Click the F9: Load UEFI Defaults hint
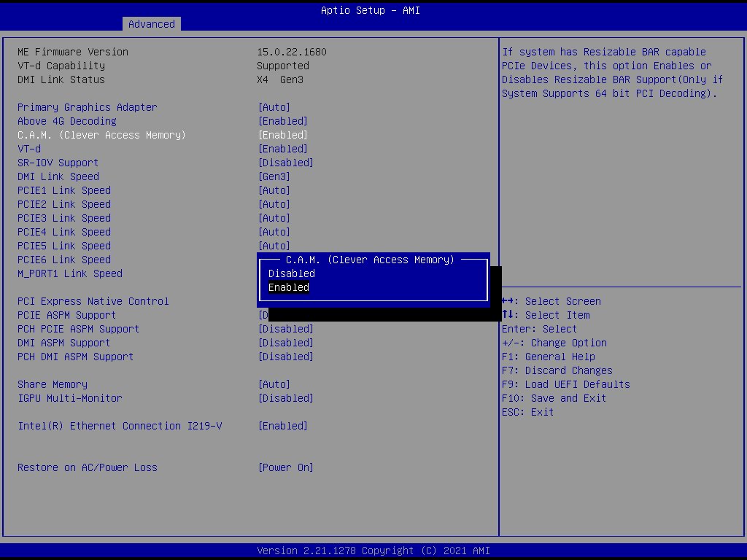Screen dimensions: 747x560 point(565,384)
